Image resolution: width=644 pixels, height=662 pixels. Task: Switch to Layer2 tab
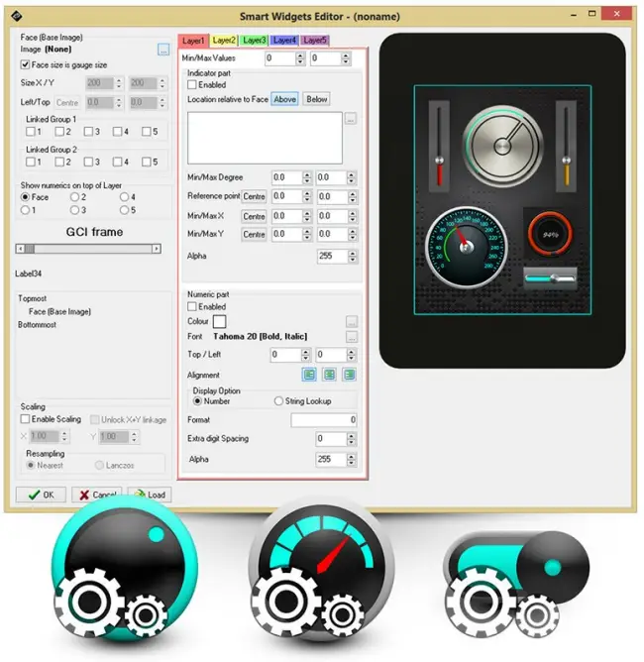[x=224, y=40]
